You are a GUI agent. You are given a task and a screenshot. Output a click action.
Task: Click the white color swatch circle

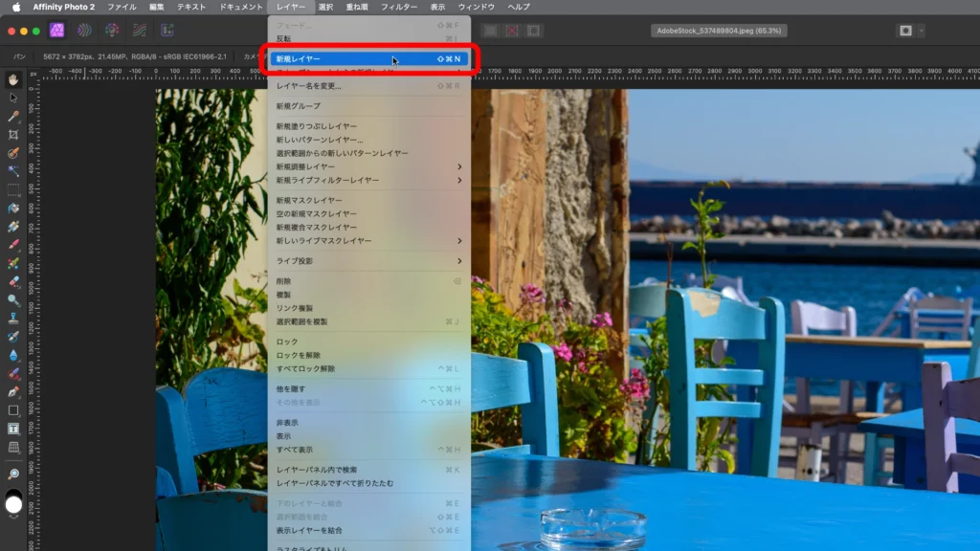(13, 504)
